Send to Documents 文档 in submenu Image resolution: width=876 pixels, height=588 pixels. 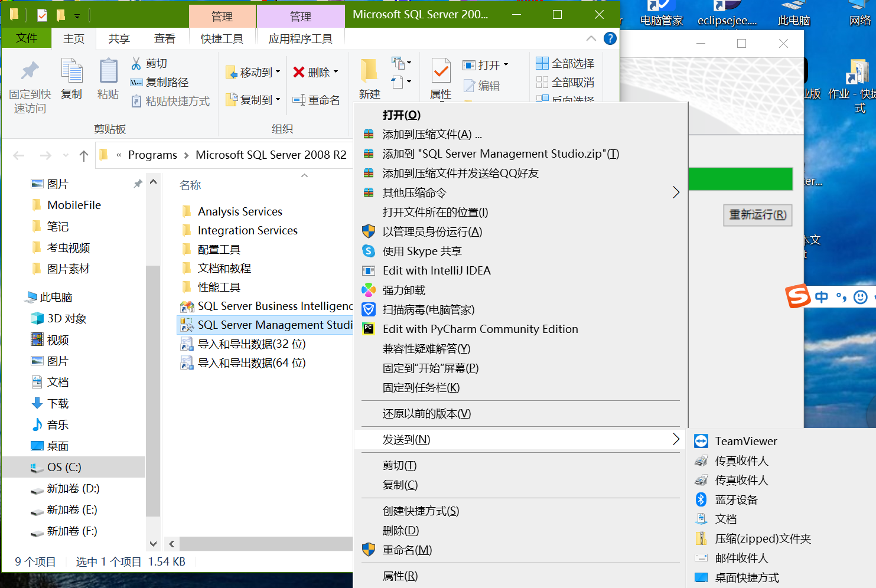[x=726, y=519]
